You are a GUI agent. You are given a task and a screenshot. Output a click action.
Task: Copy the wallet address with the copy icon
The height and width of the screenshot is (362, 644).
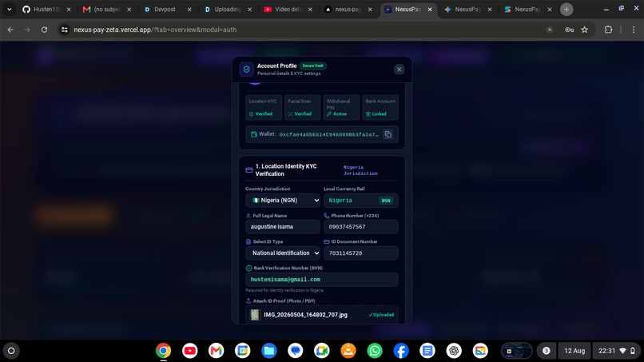click(388, 134)
